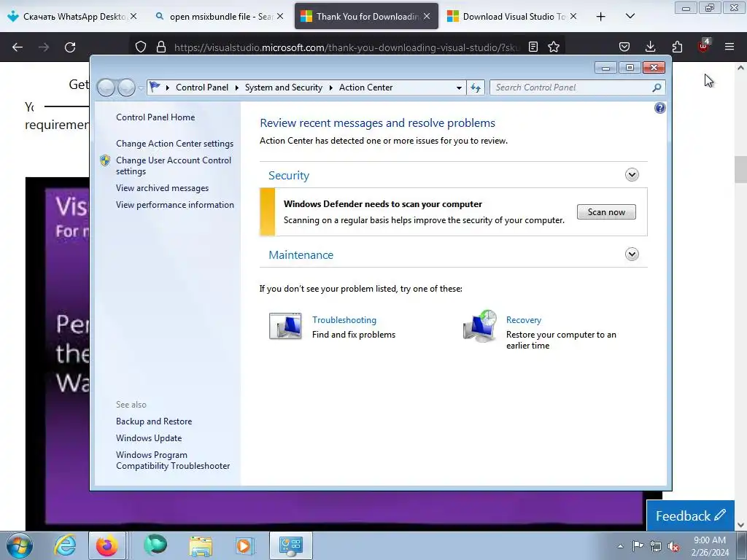Open Change Action Center settings
This screenshot has height=560, width=747.
pyautogui.click(x=175, y=144)
